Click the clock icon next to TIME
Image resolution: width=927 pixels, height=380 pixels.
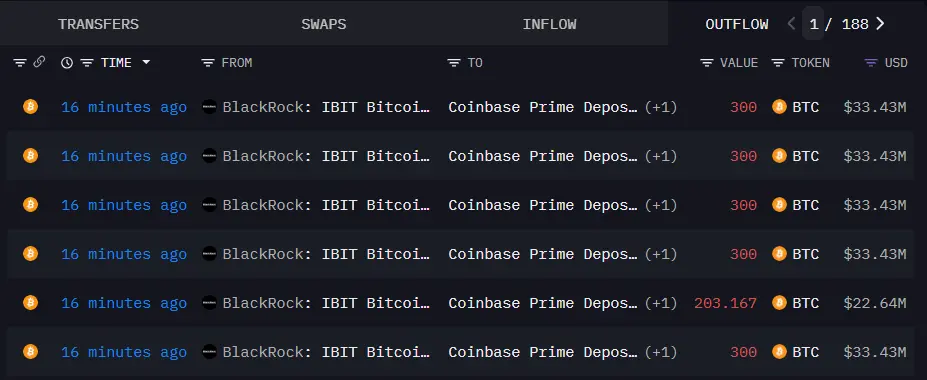pos(67,63)
